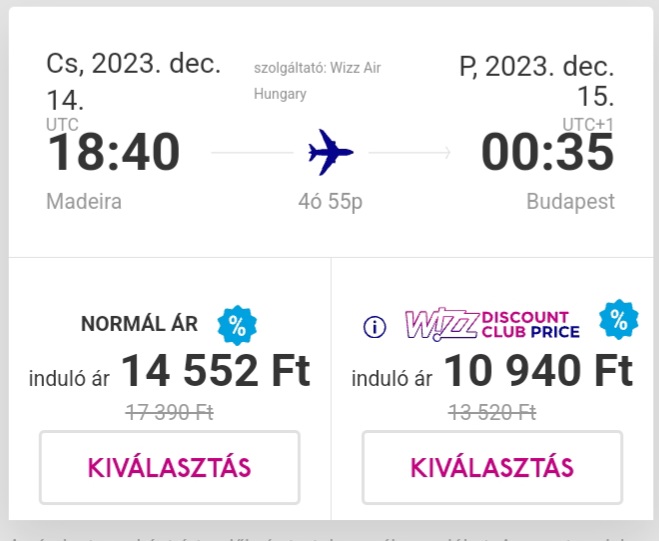659x541 pixels.
Task: Click the departure date Cs, 2023. dec. 14.
Action: (x=134, y=82)
